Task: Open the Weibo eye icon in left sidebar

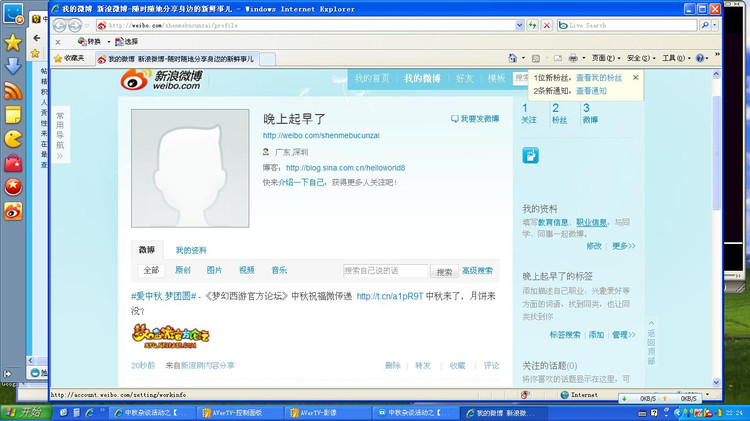Action: (x=13, y=210)
